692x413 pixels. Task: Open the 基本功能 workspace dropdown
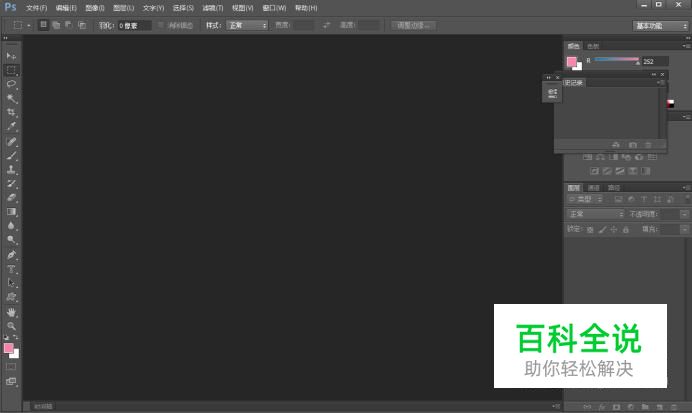660,26
